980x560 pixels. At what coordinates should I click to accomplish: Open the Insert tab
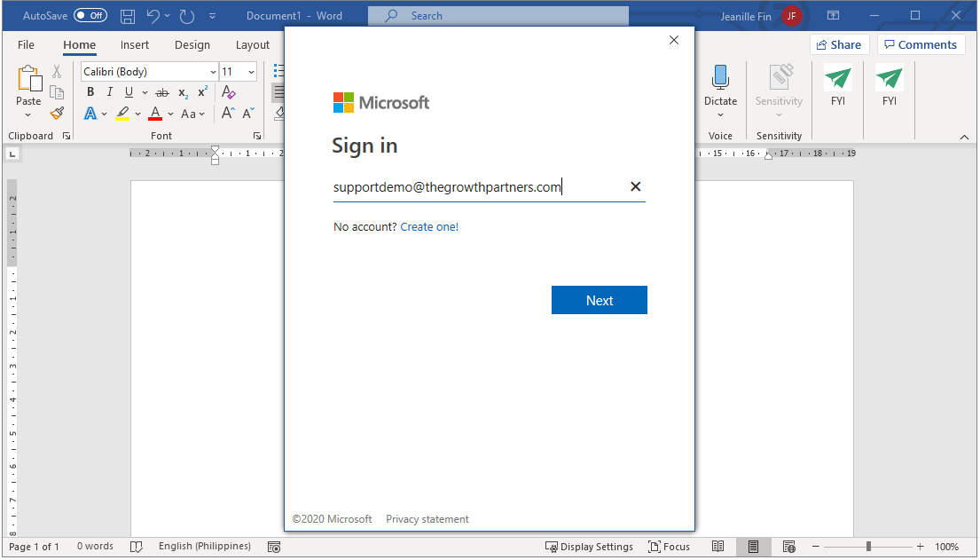coord(135,45)
